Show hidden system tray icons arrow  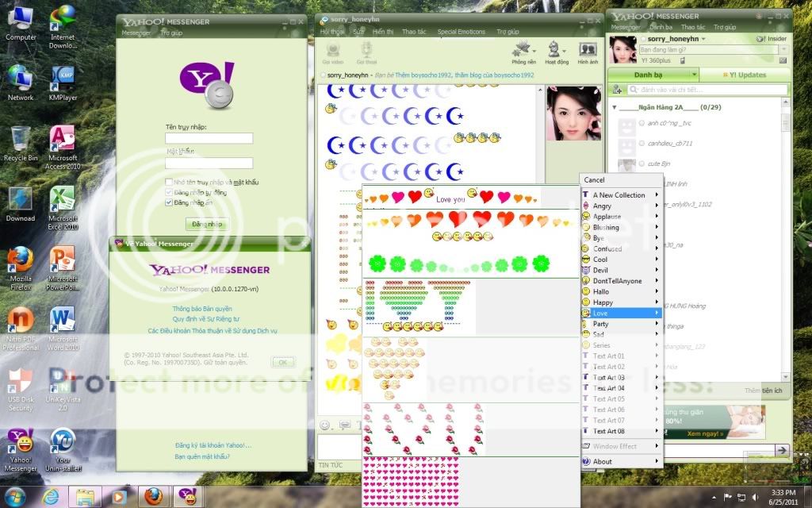714,498
